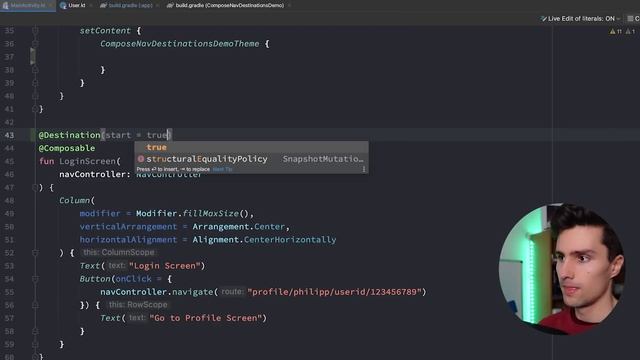Close the User.kt tab

91,5
